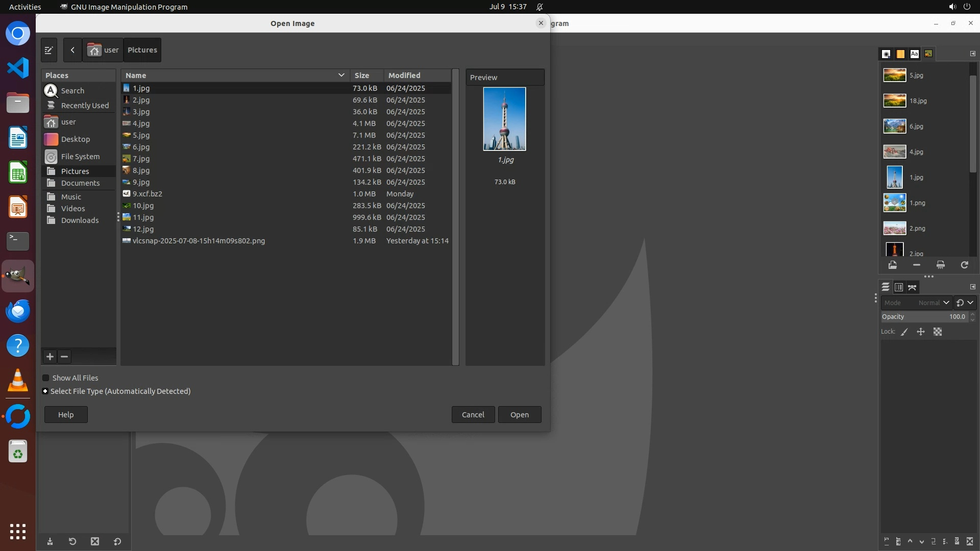Click the shredder icon in the history panel
The width and height of the screenshot is (980, 551).
(940, 265)
